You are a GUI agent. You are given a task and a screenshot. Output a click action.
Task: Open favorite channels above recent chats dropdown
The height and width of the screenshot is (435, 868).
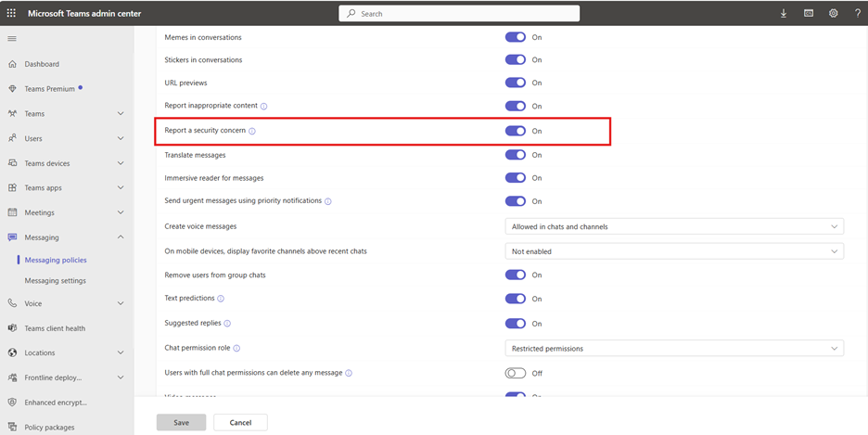click(x=674, y=251)
